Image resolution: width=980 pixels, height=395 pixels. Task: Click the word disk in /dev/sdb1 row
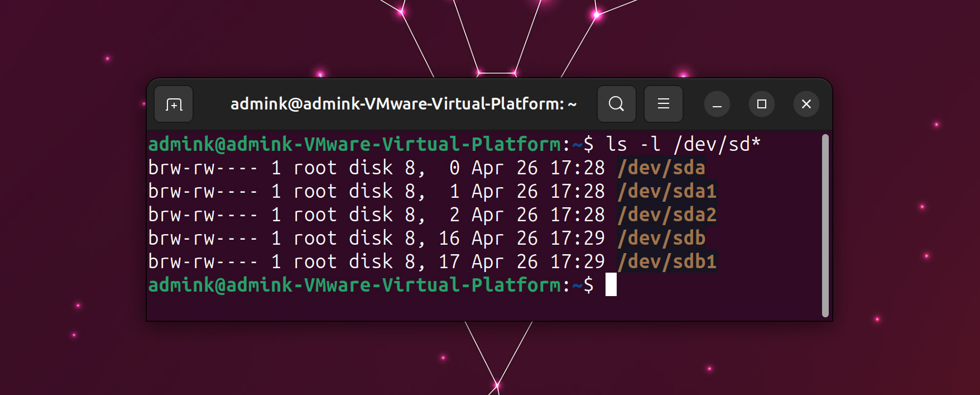pos(371,261)
